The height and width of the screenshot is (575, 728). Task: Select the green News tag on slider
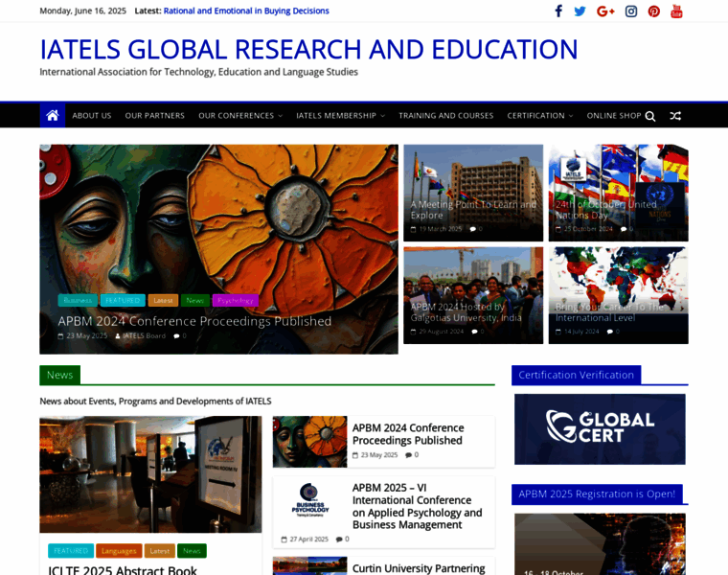[x=195, y=301]
